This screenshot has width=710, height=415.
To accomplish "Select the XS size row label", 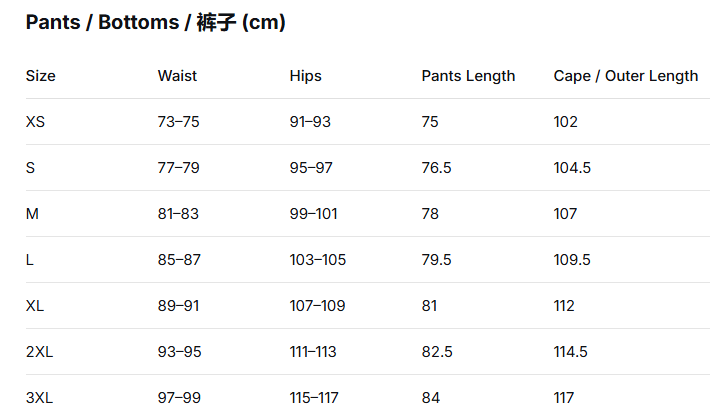I will pyautogui.click(x=36, y=122).
